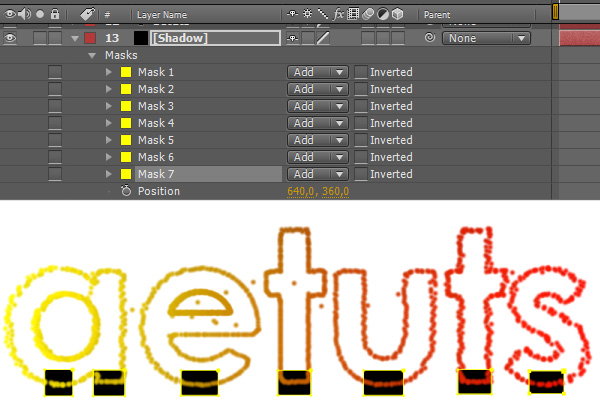Screen dimensions: 600x400
Task: Open the Add mode dropdown for Mask 1
Action: (318, 72)
